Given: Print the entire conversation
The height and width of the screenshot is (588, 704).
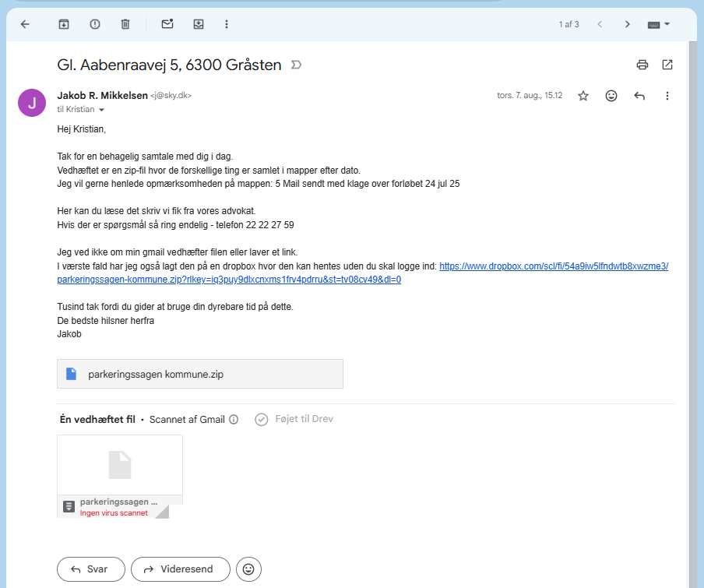Looking at the screenshot, I should pos(642,65).
